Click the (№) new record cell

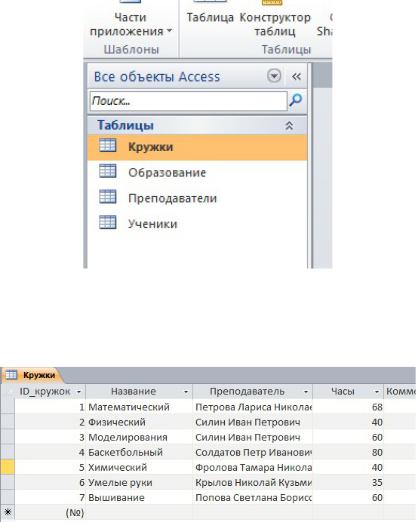50,512
